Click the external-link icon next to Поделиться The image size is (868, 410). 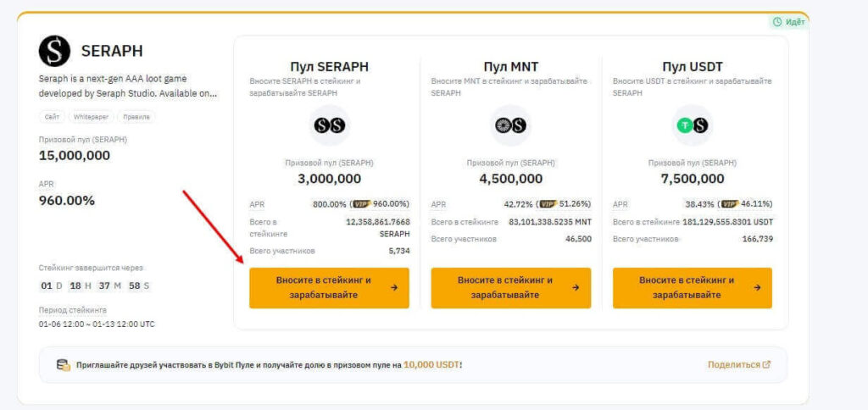coord(766,364)
